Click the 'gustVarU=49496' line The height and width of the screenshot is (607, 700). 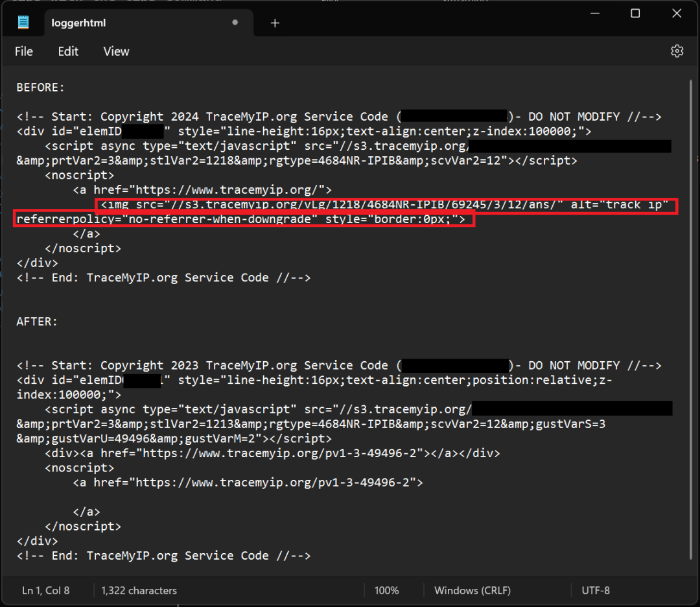tap(174, 438)
